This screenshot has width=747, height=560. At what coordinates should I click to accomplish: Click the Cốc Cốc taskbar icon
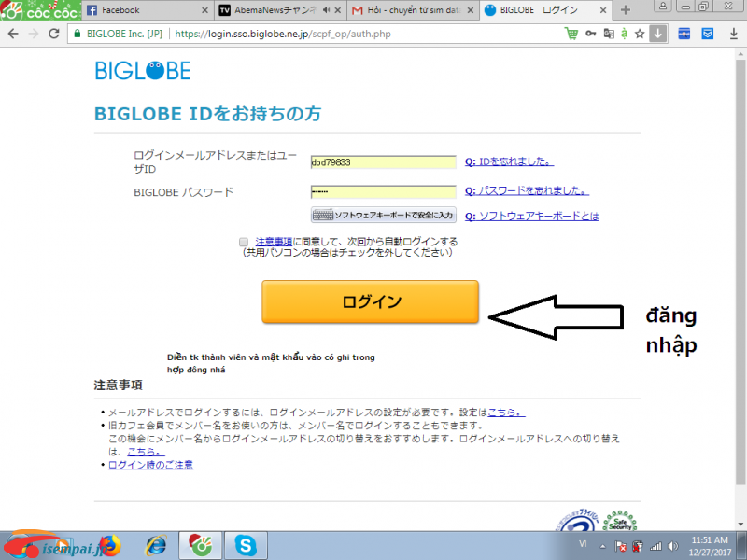(x=201, y=546)
